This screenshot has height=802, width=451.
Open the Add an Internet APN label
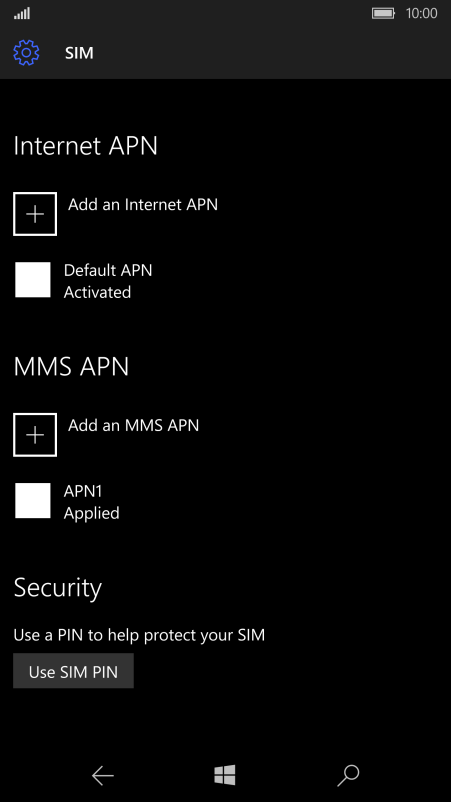click(143, 205)
